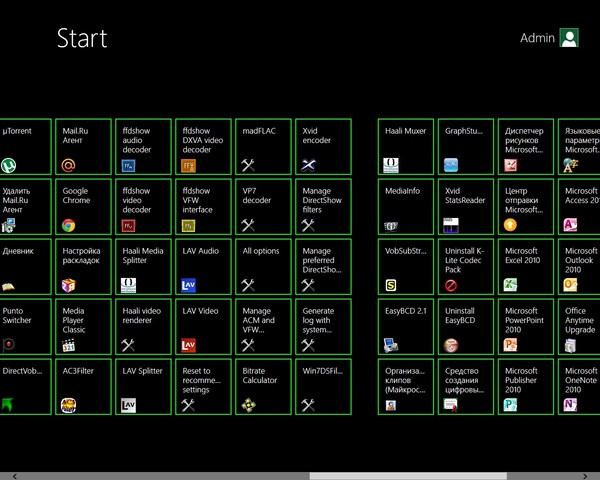Click the scrollbar right arrow
The width and height of the screenshot is (600, 480).
click(x=584, y=476)
